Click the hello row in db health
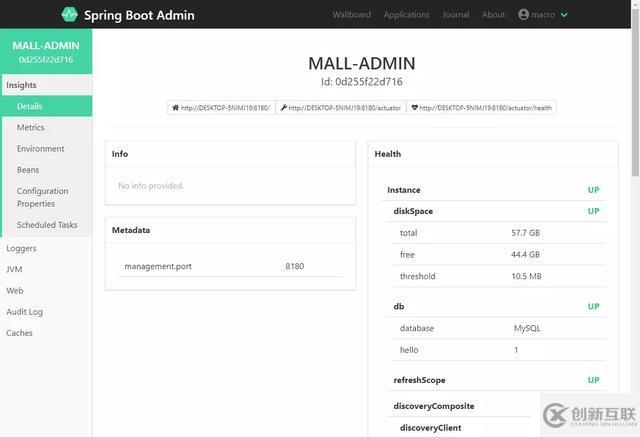This screenshot has height=437, width=640. (x=500, y=350)
